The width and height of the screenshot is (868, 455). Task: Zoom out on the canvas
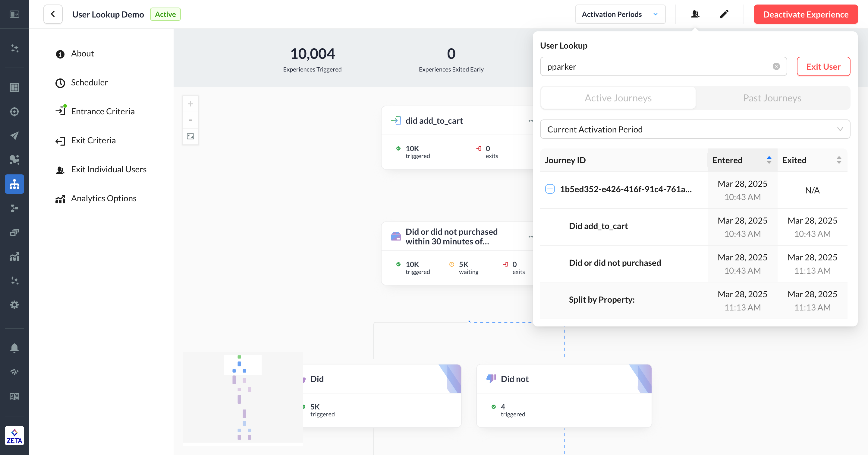(x=190, y=120)
